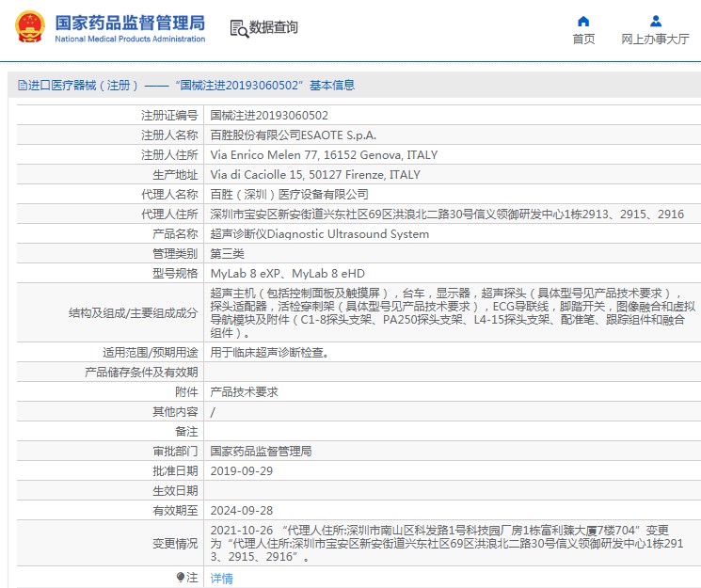The image size is (701, 588).
Task: Select the 注册人住所 label
Action: pos(169,154)
